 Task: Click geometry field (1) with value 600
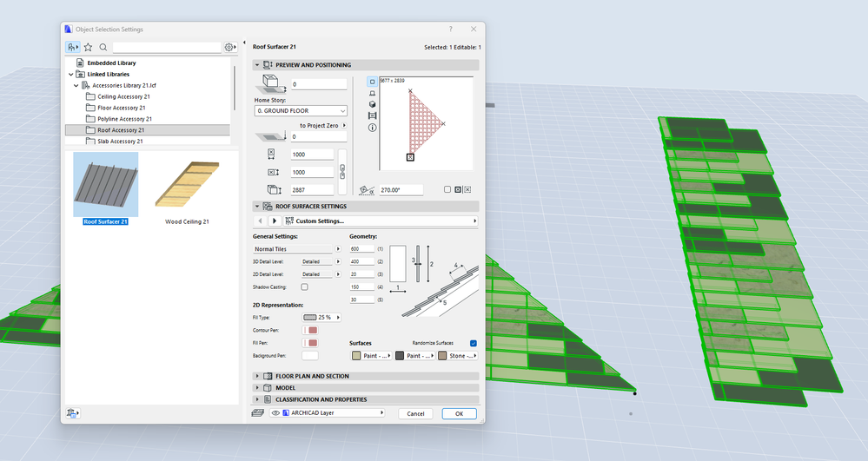click(x=362, y=249)
